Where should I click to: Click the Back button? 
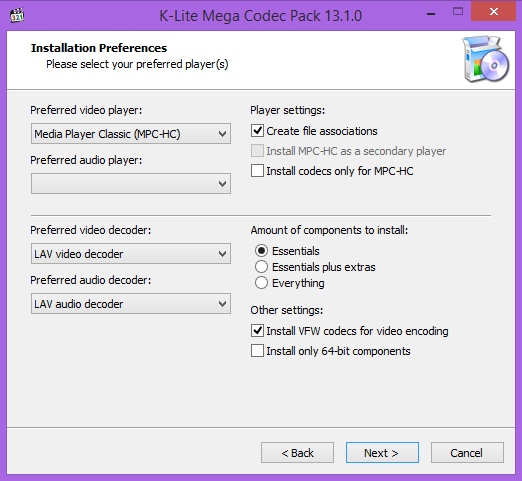[297, 453]
